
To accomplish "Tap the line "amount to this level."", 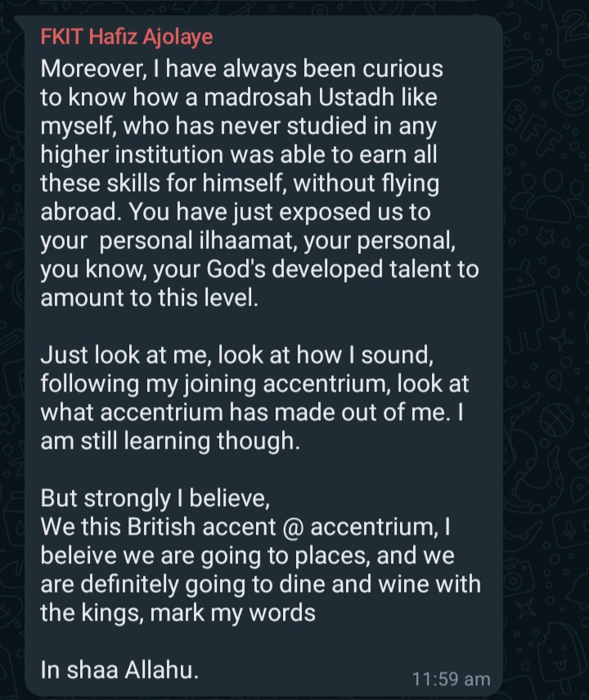I will coord(150,298).
